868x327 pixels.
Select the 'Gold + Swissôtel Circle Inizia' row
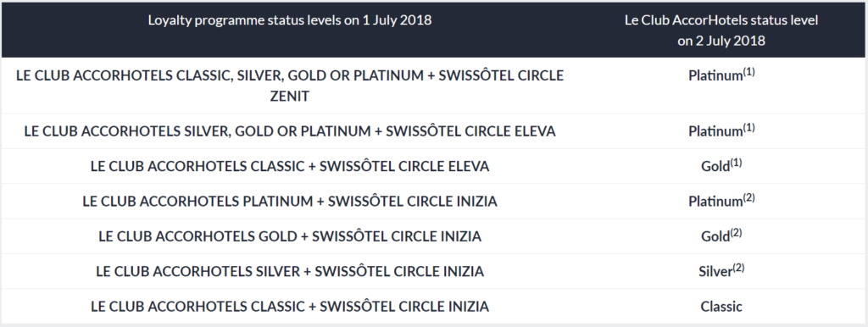(290, 236)
